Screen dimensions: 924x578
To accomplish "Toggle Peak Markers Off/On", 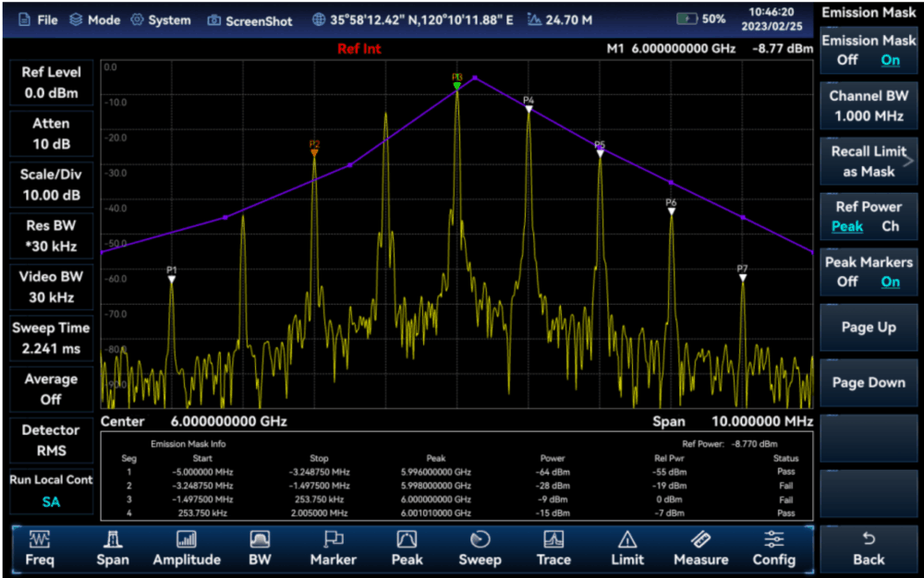I will point(869,271).
